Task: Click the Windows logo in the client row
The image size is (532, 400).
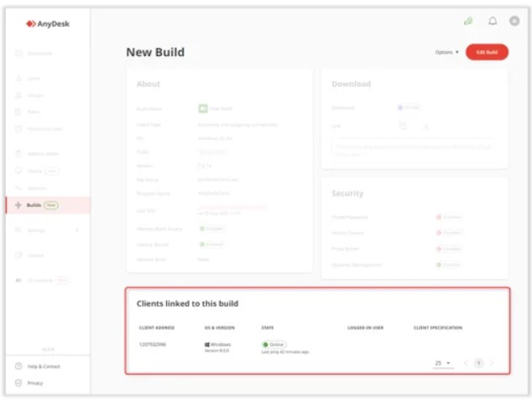Action: pyautogui.click(x=207, y=345)
